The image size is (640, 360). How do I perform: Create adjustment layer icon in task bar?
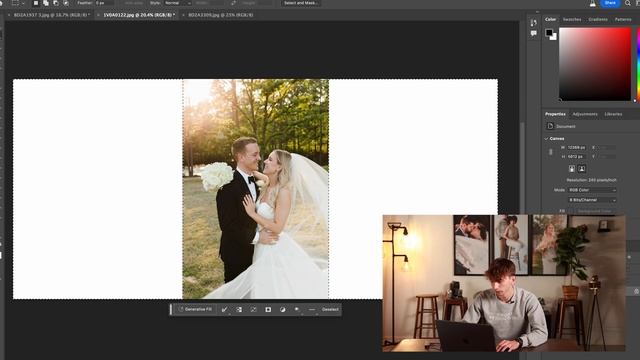pyautogui.click(x=282, y=310)
